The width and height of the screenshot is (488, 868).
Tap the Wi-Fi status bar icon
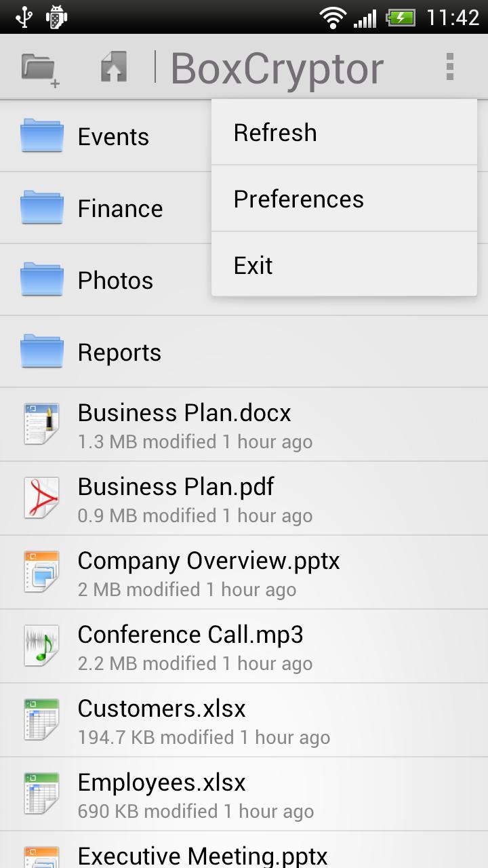(x=333, y=18)
